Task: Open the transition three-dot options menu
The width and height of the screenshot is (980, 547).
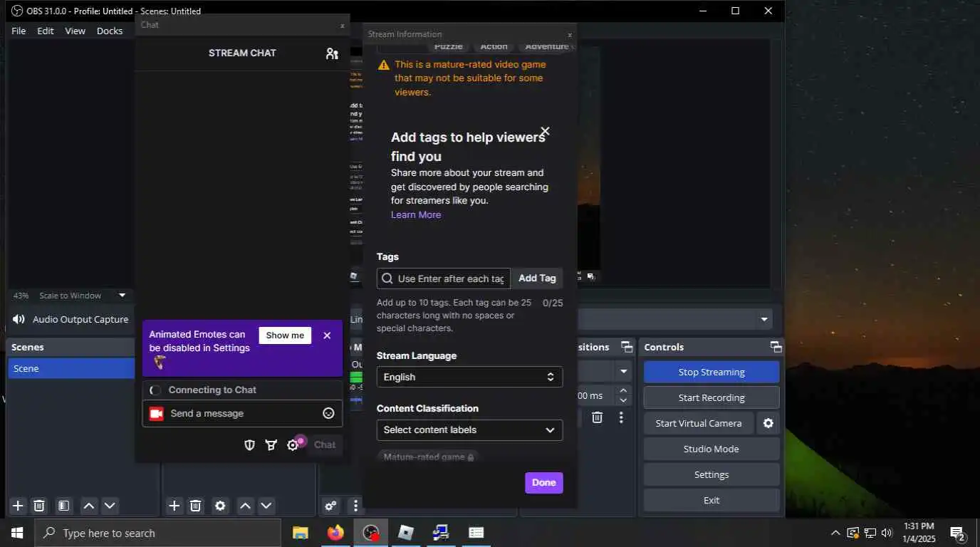Action: (621, 417)
